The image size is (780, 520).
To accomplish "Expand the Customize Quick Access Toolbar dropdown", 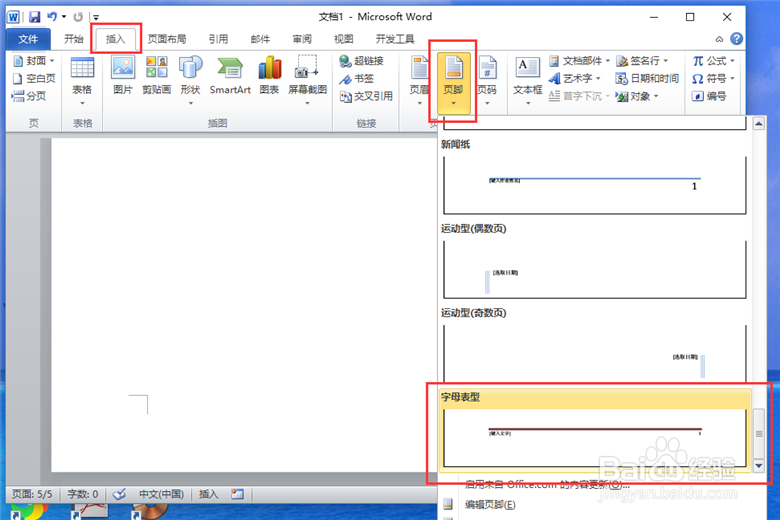I will coord(96,17).
